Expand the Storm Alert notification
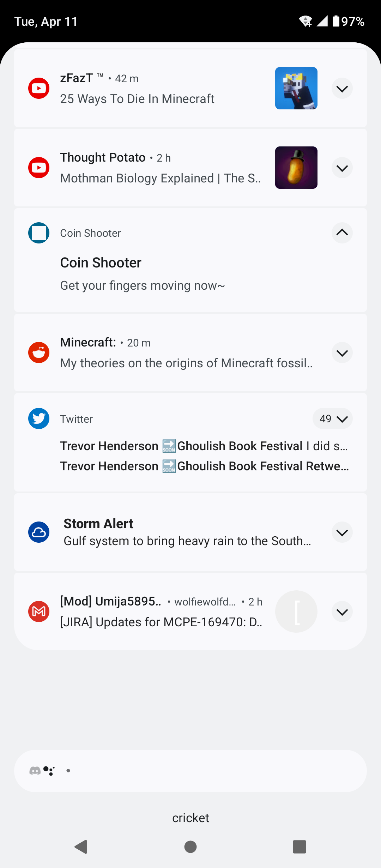This screenshot has height=868, width=381. [342, 532]
